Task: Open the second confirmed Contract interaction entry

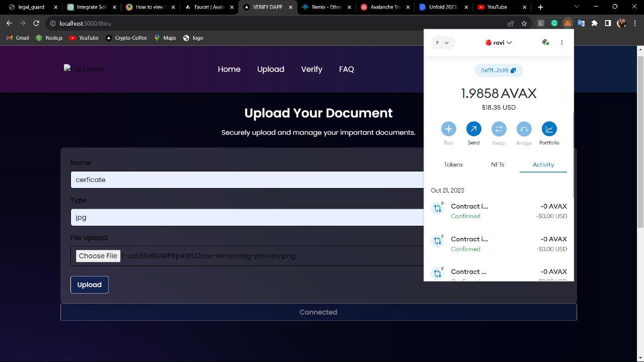Action: click(x=499, y=244)
